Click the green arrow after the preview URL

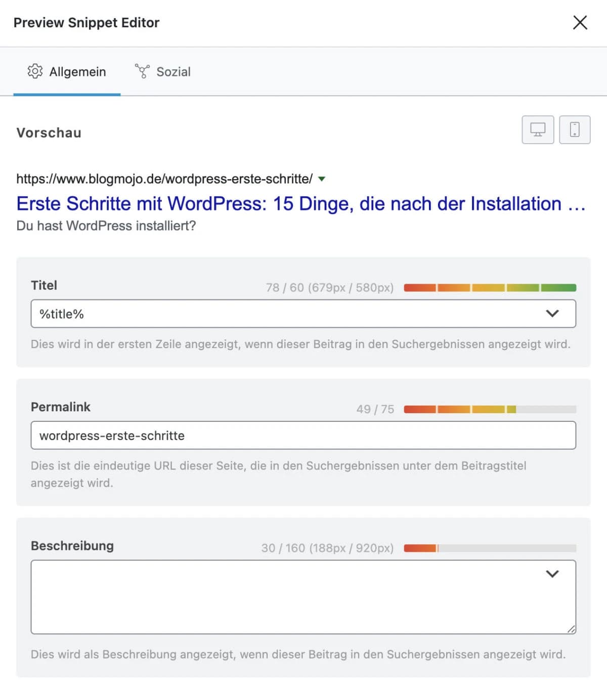tap(322, 179)
